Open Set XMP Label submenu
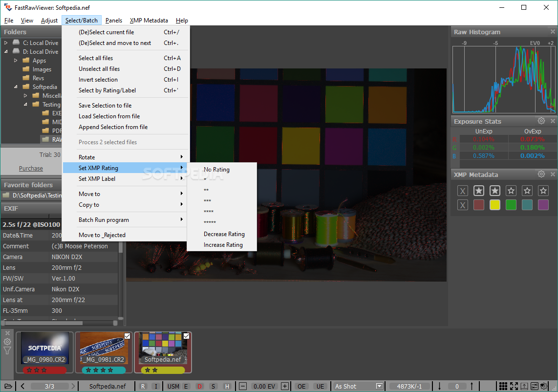The width and height of the screenshot is (558, 392). [125, 179]
